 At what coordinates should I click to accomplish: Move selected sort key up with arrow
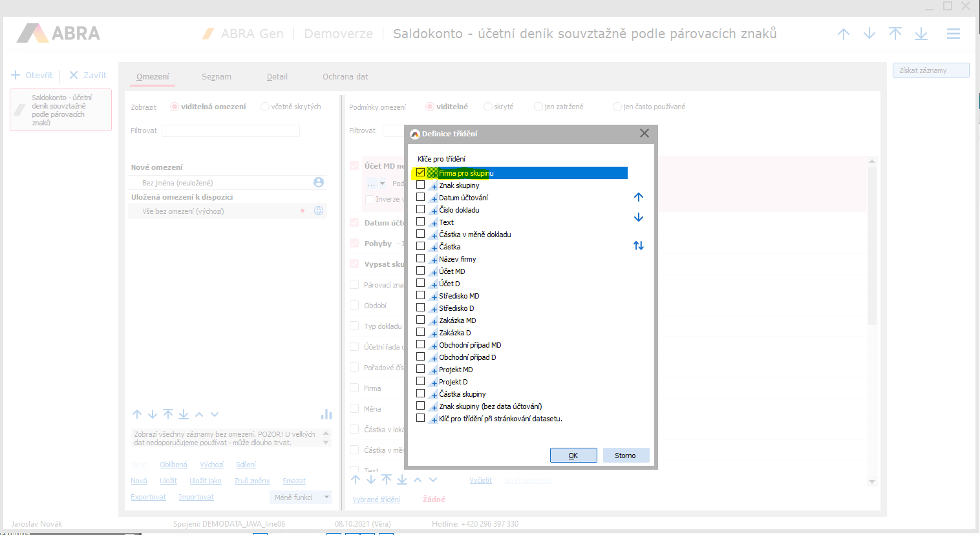tap(638, 197)
